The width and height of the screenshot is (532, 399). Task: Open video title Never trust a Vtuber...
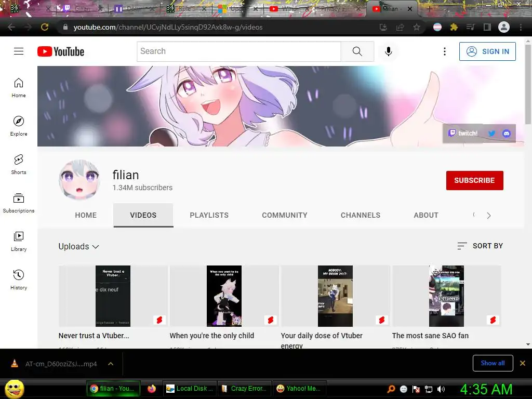tap(94, 336)
